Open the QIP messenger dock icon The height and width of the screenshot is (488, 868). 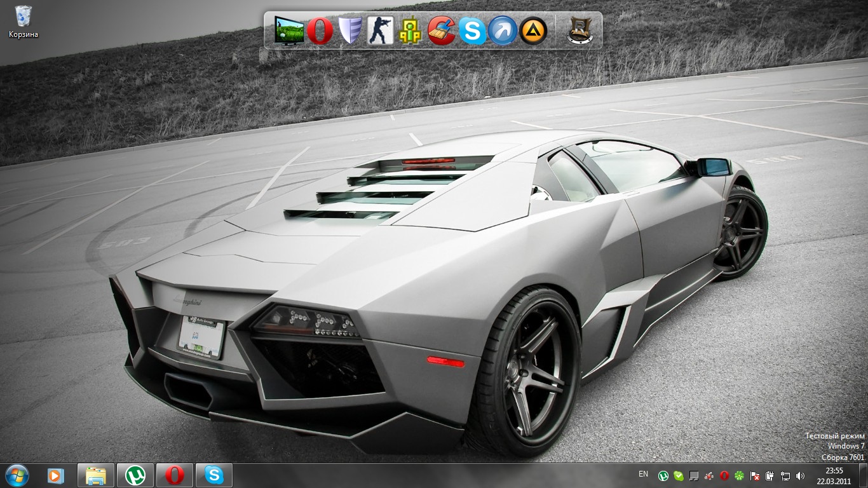(x=411, y=30)
